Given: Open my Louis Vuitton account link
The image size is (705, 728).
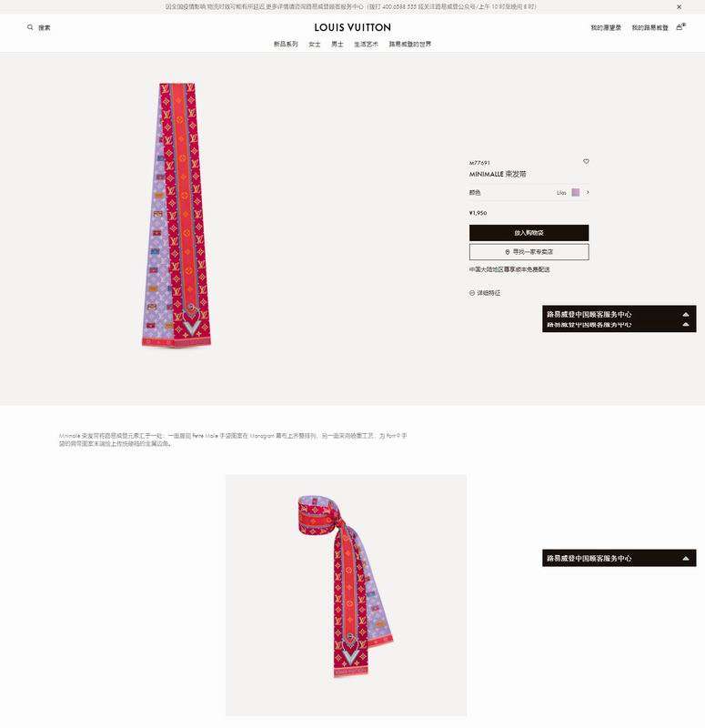Looking at the screenshot, I should (x=650, y=28).
